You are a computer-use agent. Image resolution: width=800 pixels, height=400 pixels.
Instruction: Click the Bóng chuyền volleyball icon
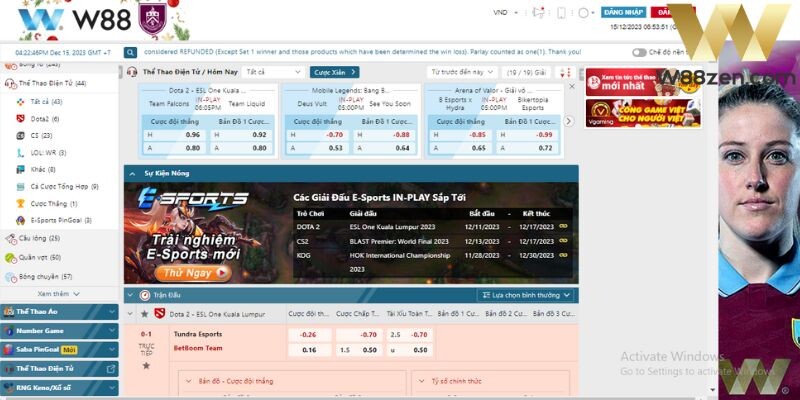[11, 277]
